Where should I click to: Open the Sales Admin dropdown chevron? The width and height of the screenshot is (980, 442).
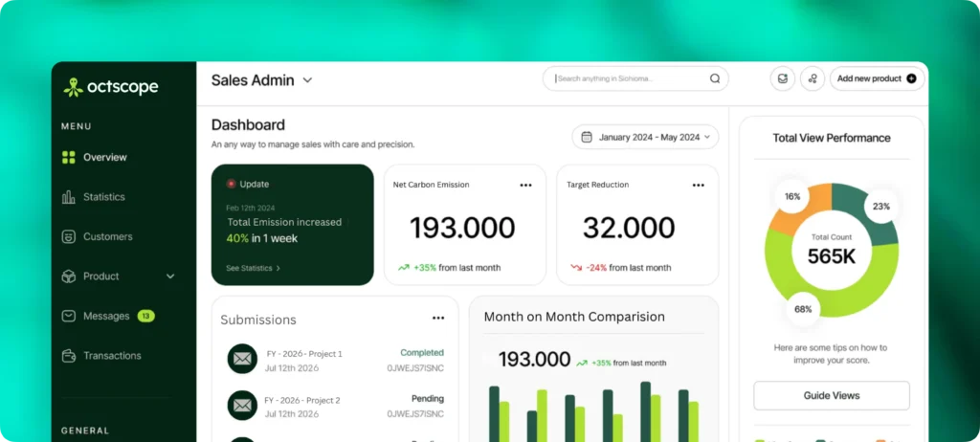click(307, 80)
